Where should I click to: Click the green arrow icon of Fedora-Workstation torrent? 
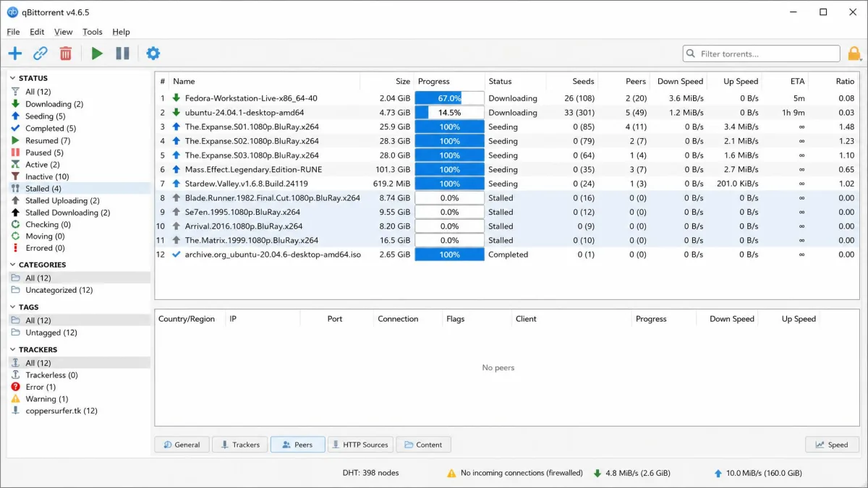pyautogui.click(x=176, y=98)
